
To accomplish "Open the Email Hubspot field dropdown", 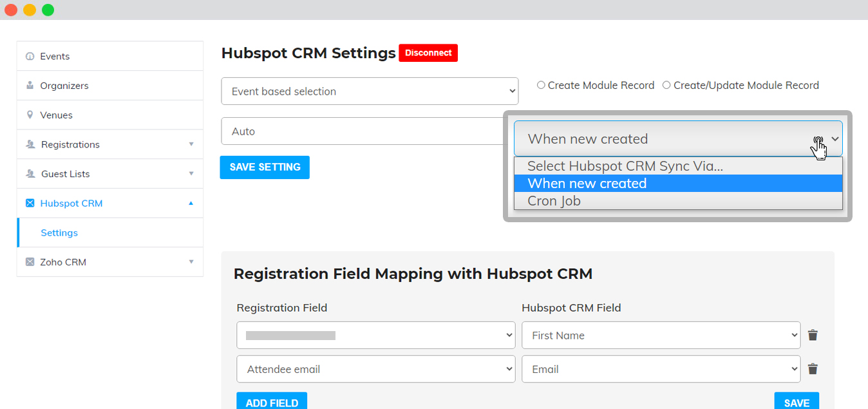I will tap(661, 369).
